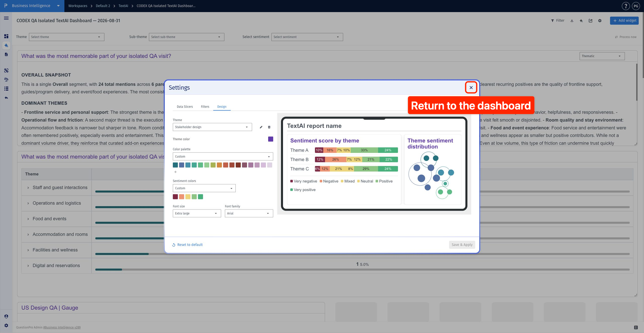
Task: Open dashboard settings gear in top toolbar
Action: click(600, 21)
